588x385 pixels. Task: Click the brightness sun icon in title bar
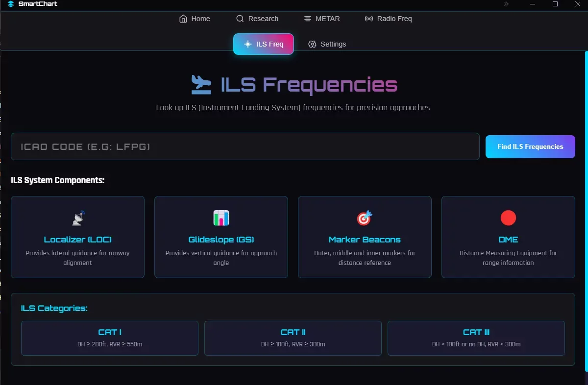coord(506,4)
